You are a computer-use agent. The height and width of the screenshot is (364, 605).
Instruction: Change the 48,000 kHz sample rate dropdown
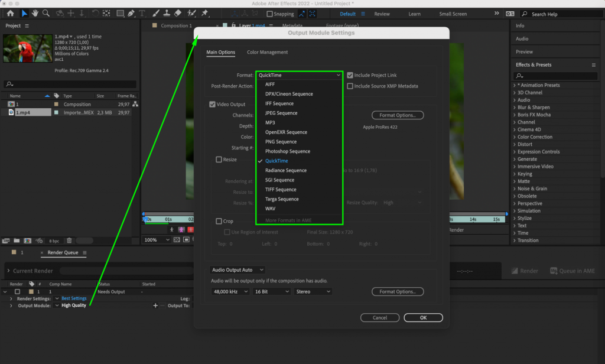click(229, 291)
